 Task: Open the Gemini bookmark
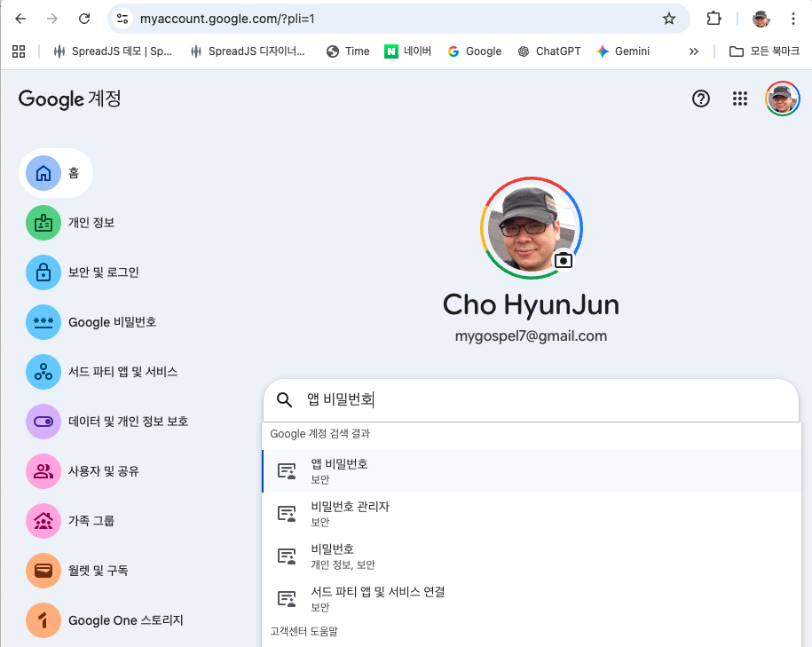623,51
